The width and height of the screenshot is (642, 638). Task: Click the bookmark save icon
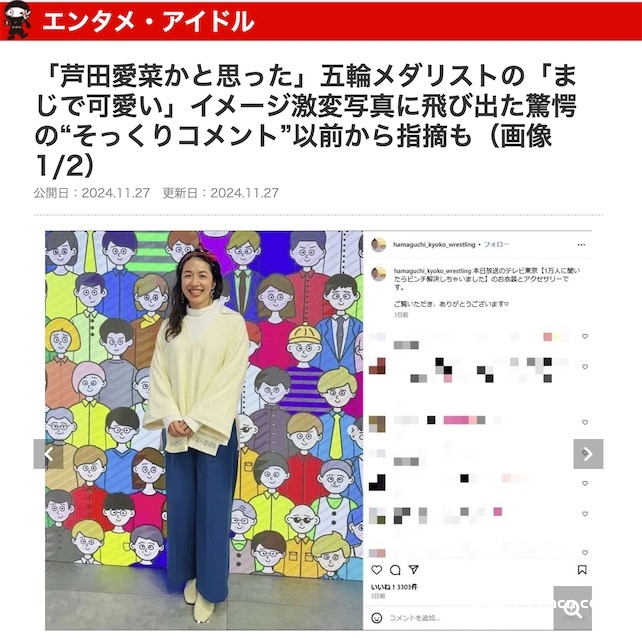click(x=582, y=570)
